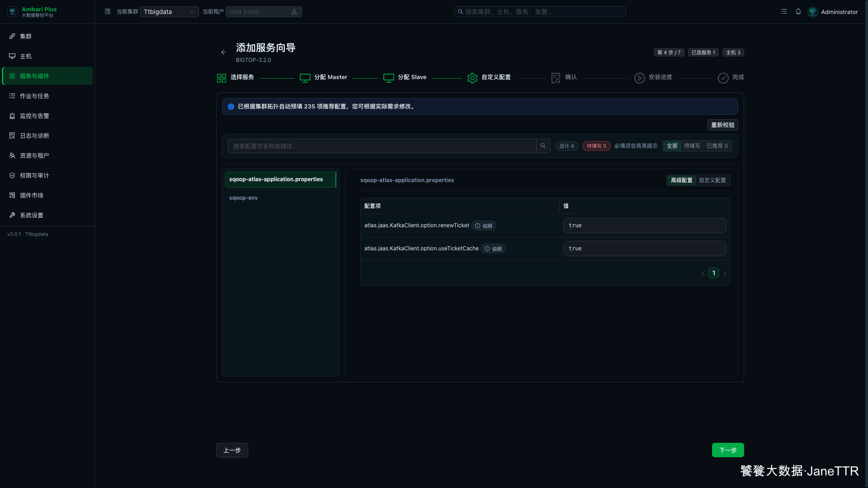Click the Administrator username

click(x=839, y=12)
